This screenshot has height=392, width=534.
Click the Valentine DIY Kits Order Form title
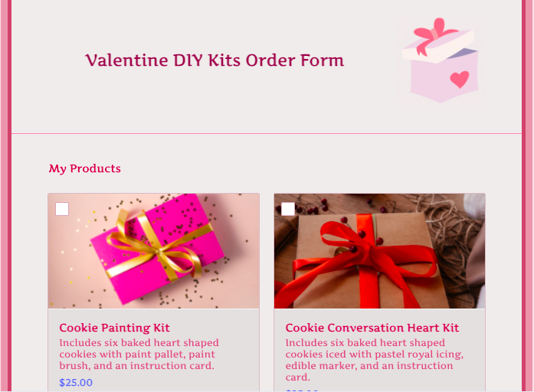[x=215, y=60]
